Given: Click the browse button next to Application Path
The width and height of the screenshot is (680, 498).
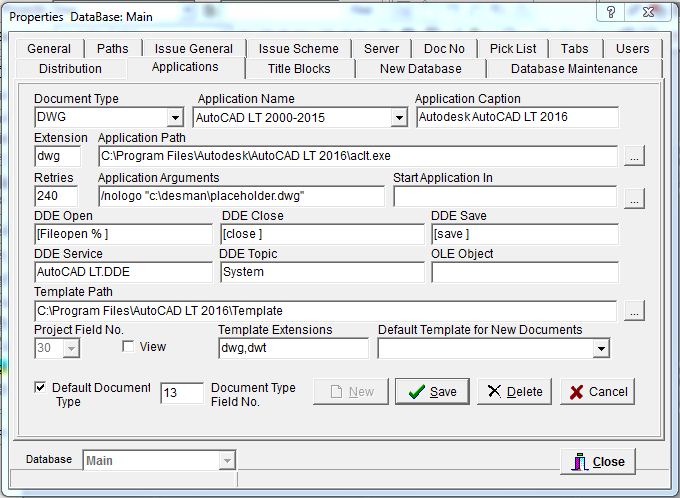Looking at the screenshot, I should [x=634, y=156].
